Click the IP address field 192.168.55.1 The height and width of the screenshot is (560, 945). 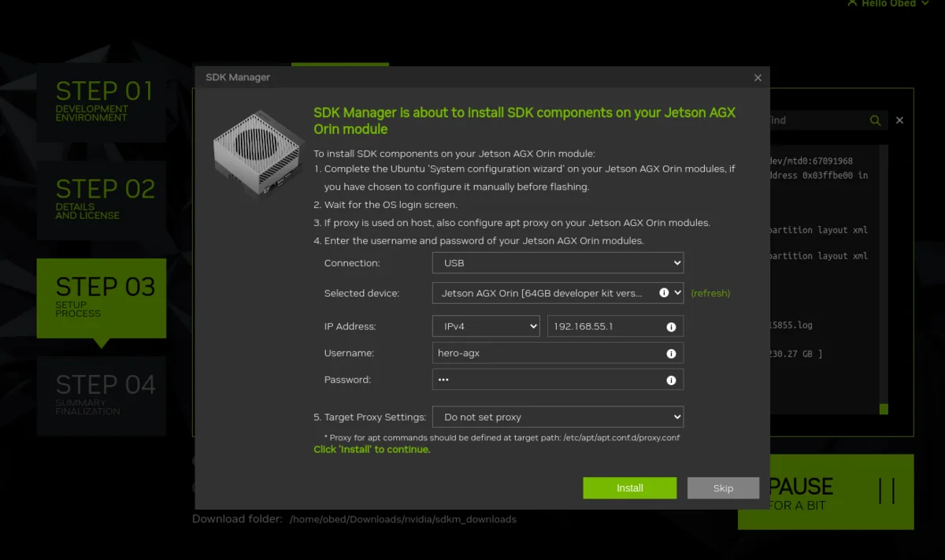point(615,326)
